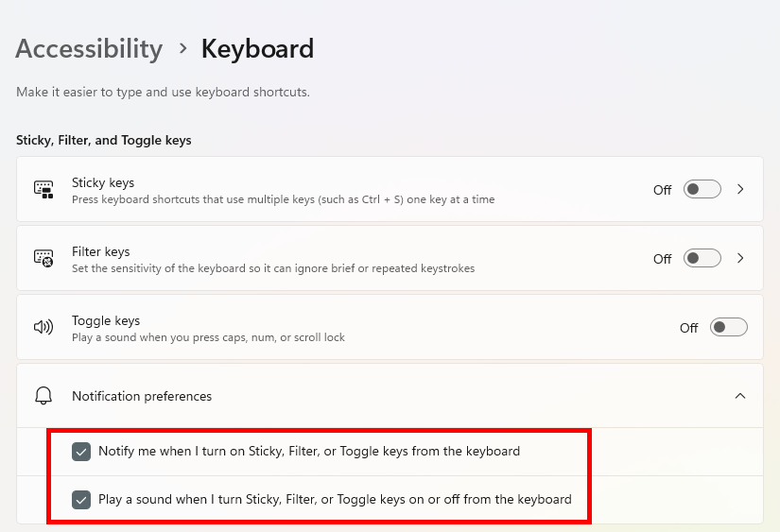Uncheck Play a sound when toggling keys

(81, 500)
